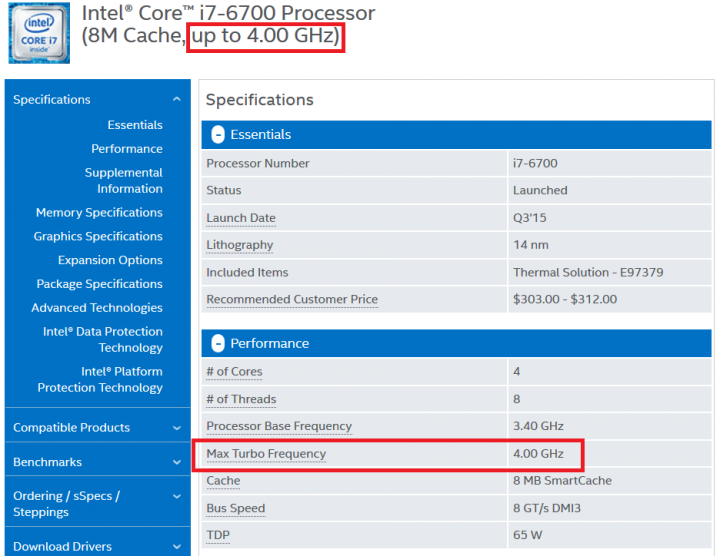Screen dimensions: 720x556
Task: Collapse the Specifications sidebar chevron
Action: pyautogui.click(x=177, y=99)
